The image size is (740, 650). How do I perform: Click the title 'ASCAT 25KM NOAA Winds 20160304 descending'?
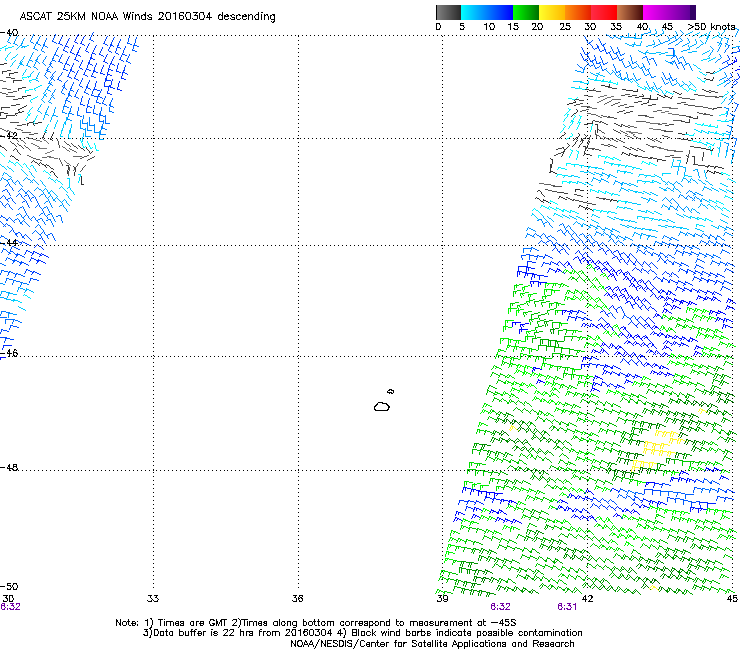[147, 17]
